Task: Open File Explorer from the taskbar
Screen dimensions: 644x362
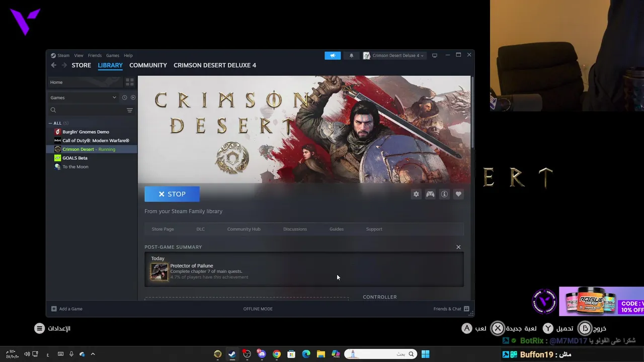Action: click(x=321, y=354)
